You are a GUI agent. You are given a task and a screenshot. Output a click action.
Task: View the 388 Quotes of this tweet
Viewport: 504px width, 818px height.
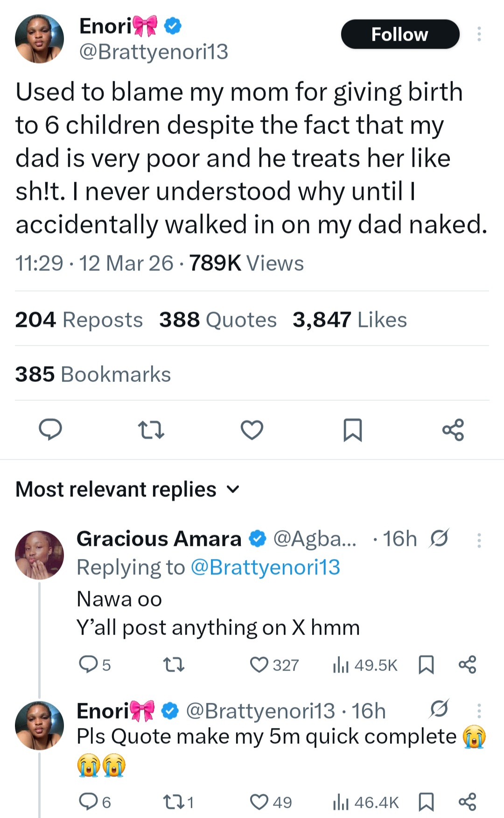click(x=218, y=319)
